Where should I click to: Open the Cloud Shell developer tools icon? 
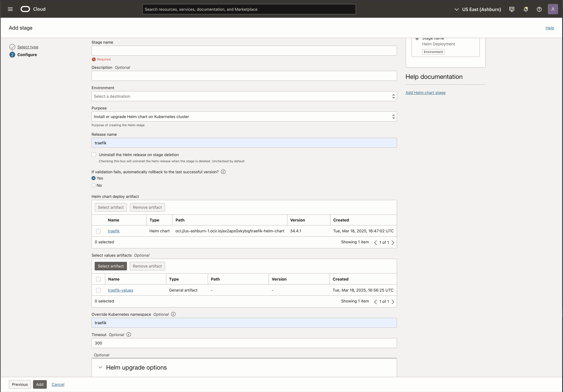(512, 9)
